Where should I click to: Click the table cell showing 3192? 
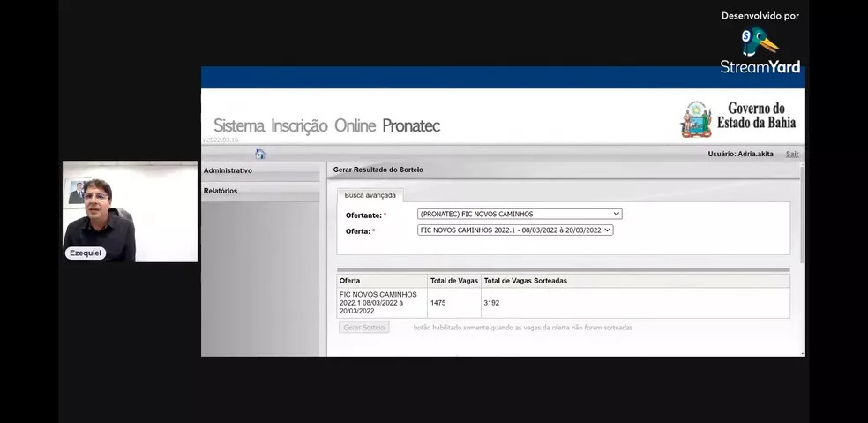(635, 303)
